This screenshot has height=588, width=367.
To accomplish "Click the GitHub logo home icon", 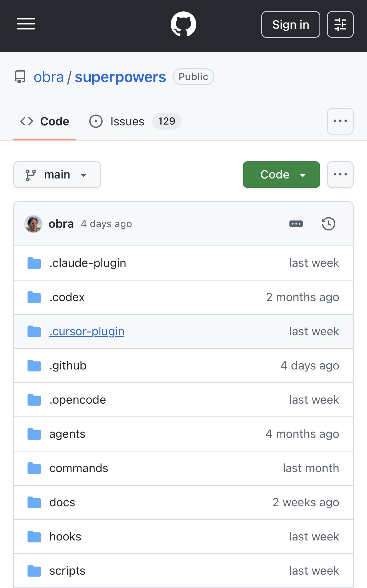I will [x=183, y=24].
